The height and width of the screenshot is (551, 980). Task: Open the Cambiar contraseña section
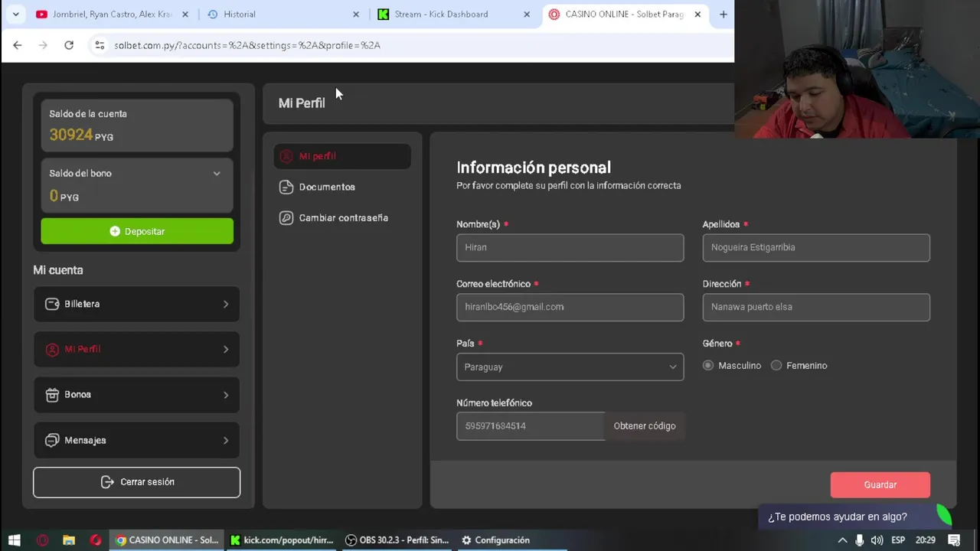(343, 218)
